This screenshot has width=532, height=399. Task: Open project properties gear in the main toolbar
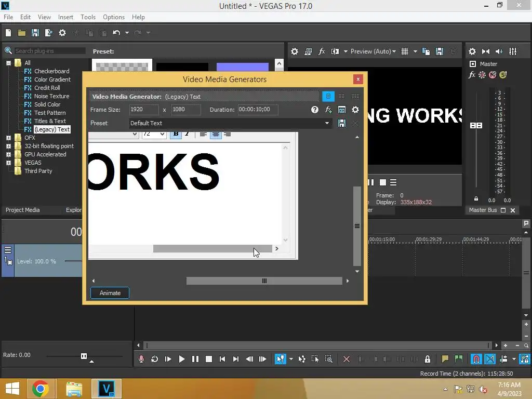point(62,33)
